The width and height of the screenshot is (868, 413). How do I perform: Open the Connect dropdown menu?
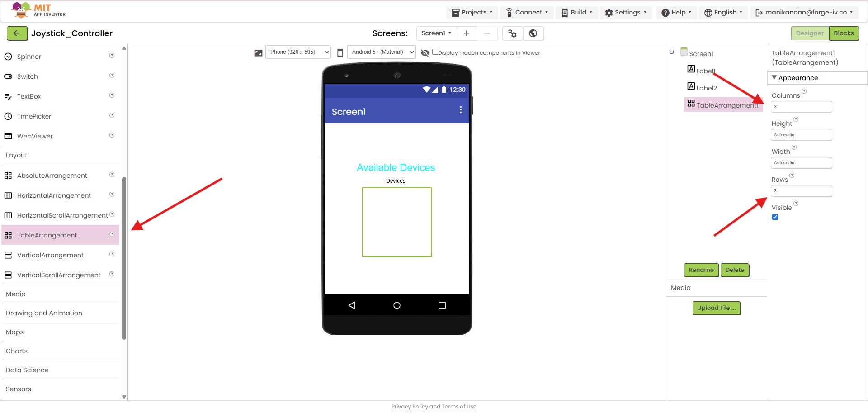pos(527,13)
